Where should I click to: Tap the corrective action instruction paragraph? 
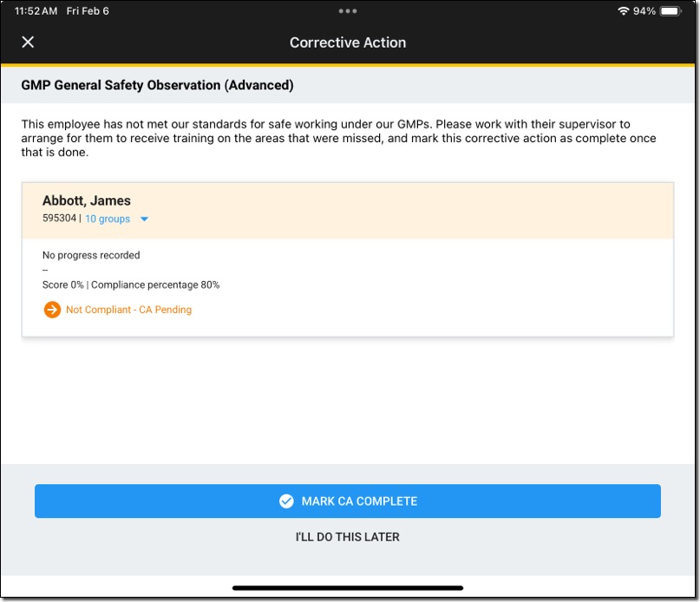[338, 139]
